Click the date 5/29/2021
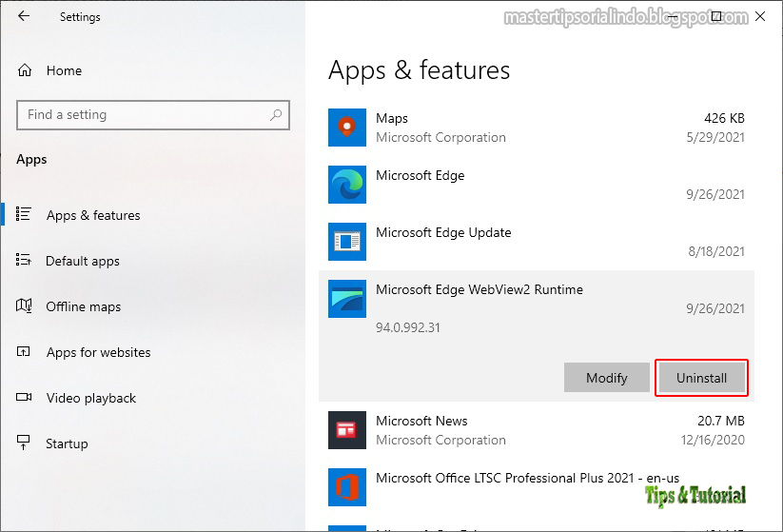 715,137
